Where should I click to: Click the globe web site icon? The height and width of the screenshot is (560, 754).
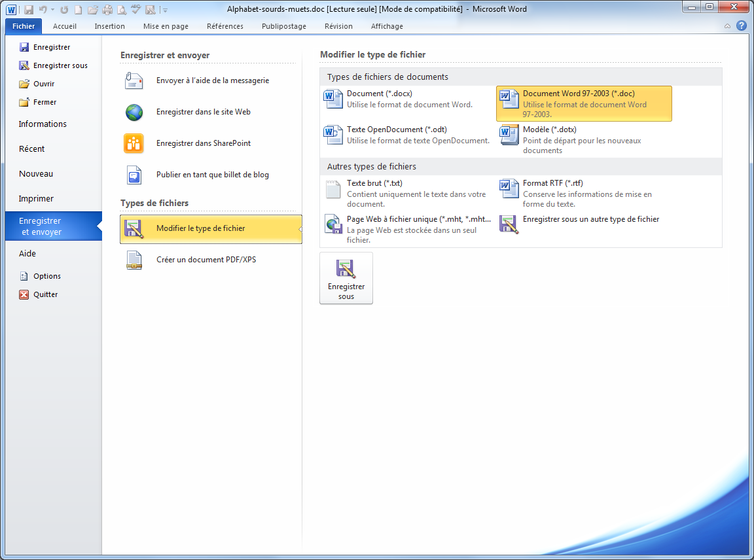tap(134, 113)
